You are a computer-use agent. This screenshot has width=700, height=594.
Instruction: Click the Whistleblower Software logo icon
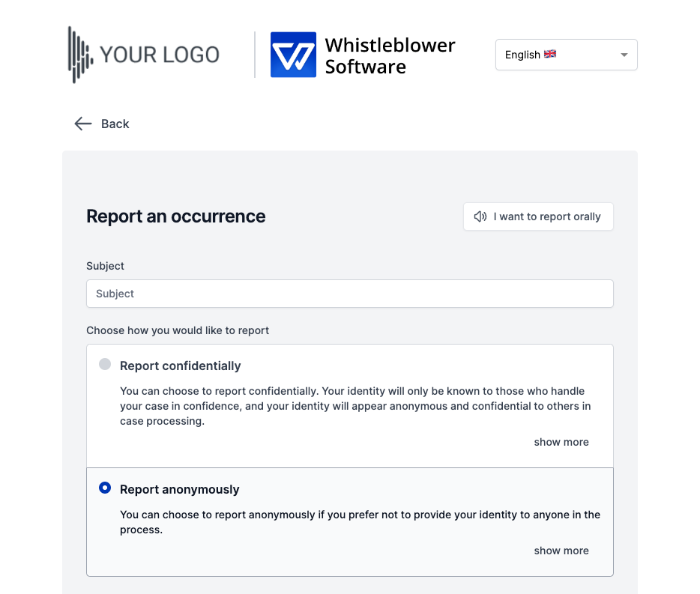pyautogui.click(x=293, y=55)
